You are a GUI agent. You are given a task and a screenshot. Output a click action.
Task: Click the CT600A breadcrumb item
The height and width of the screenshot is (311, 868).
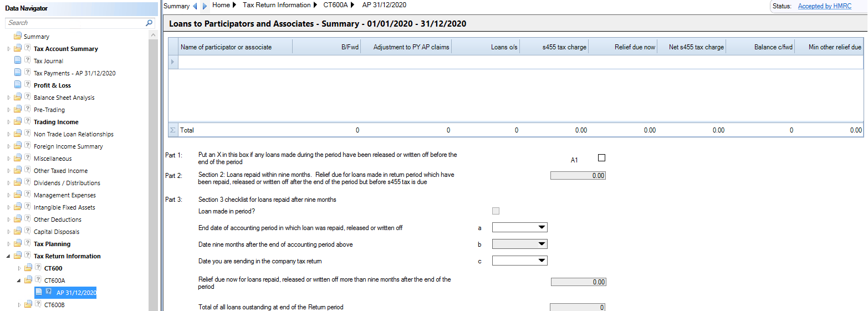336,5
